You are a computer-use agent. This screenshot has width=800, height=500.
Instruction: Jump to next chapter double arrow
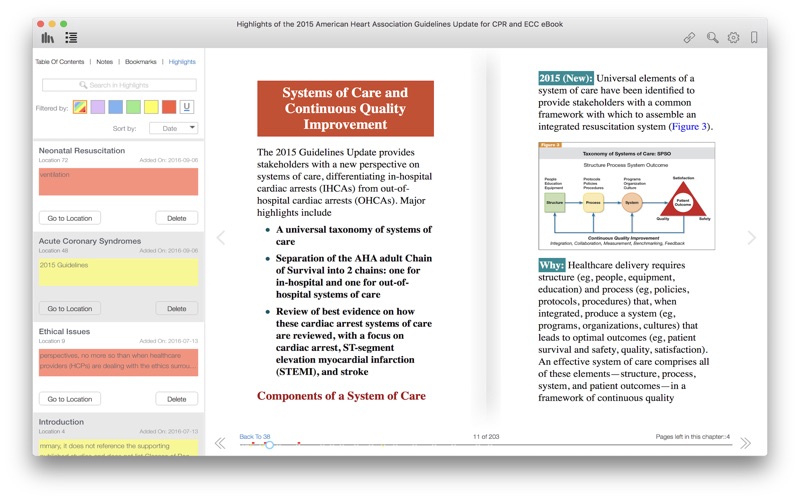click(745, 443)
